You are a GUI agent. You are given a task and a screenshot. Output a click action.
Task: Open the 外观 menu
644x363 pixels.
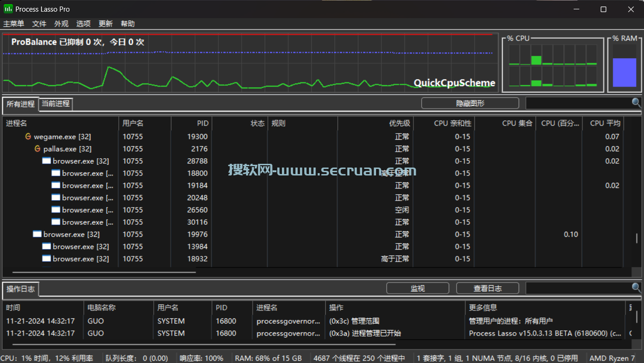tap(62, 24)
